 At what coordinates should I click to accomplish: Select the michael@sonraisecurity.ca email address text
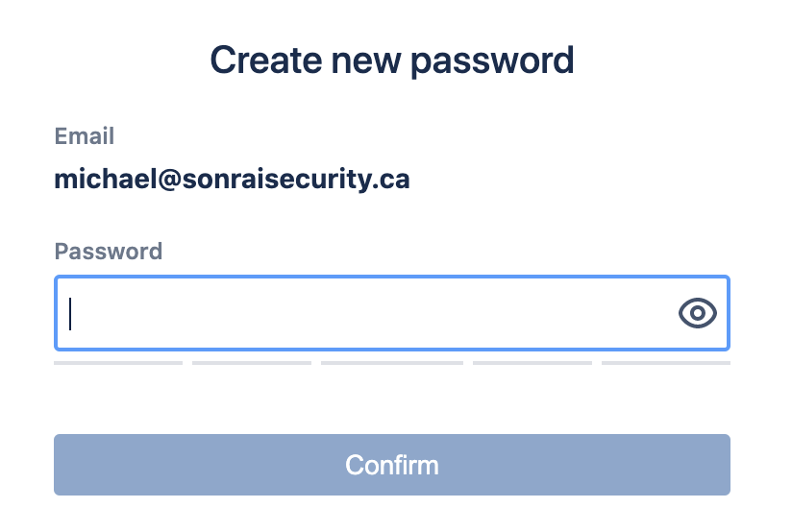(232, 180)
